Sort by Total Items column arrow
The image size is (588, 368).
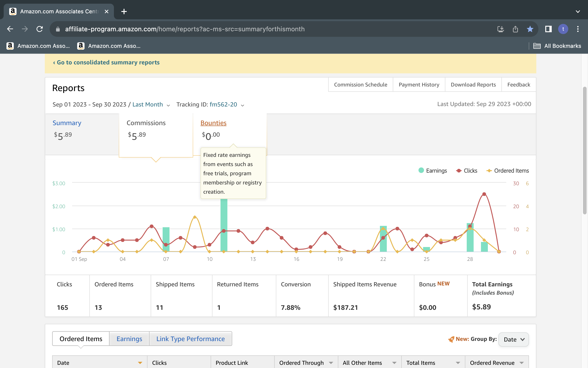tap(458, 363)
